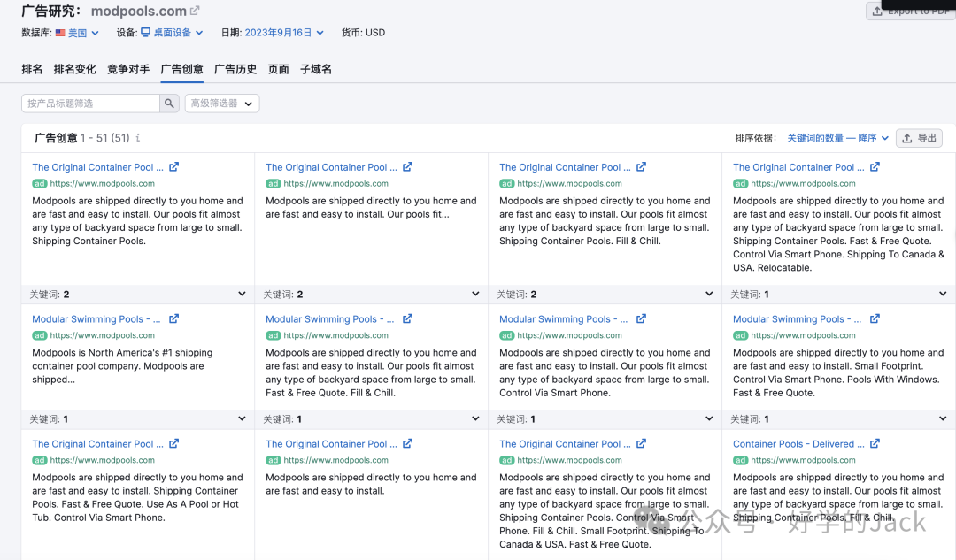This screenshot has height=560, width=956.
Task: Open external link icon of ad ending 'Shipping Container Pools.' with 2 keywords
Action: (x=173, y=166)
